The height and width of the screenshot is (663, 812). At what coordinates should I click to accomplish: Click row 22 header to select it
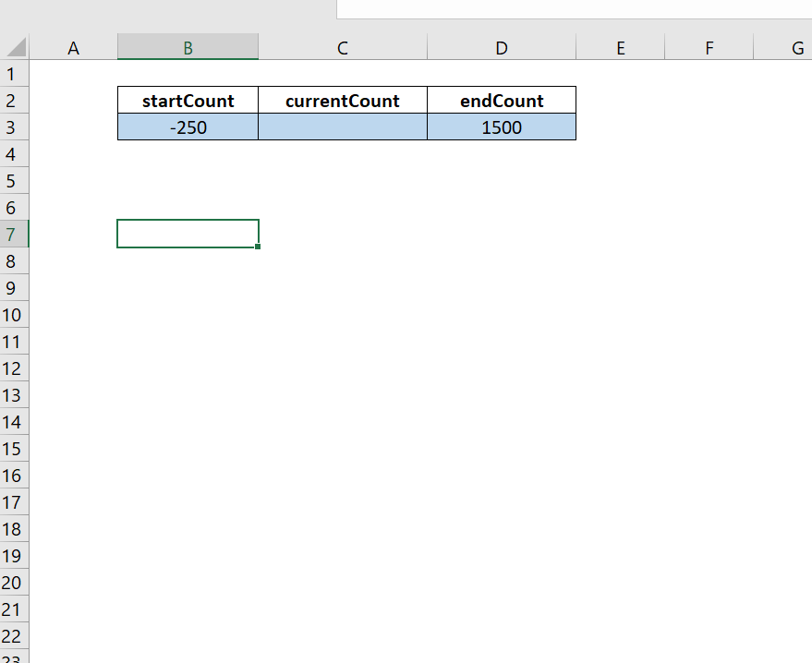13,636
